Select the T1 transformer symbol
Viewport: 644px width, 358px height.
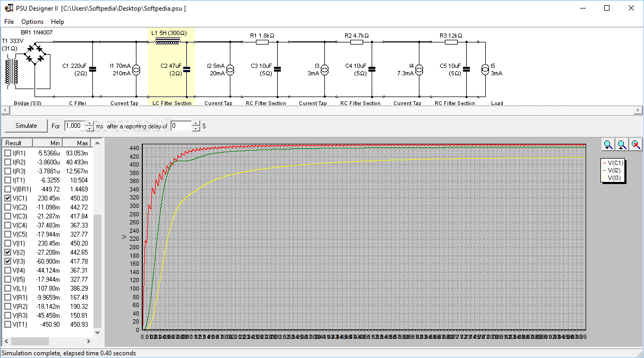(x=11, y=71)
